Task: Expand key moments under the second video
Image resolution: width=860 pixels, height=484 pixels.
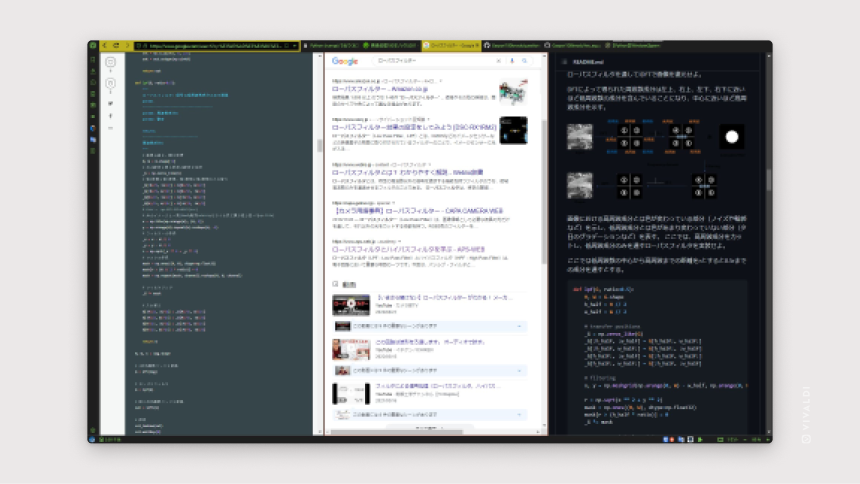Action: [x=431, y=370]
